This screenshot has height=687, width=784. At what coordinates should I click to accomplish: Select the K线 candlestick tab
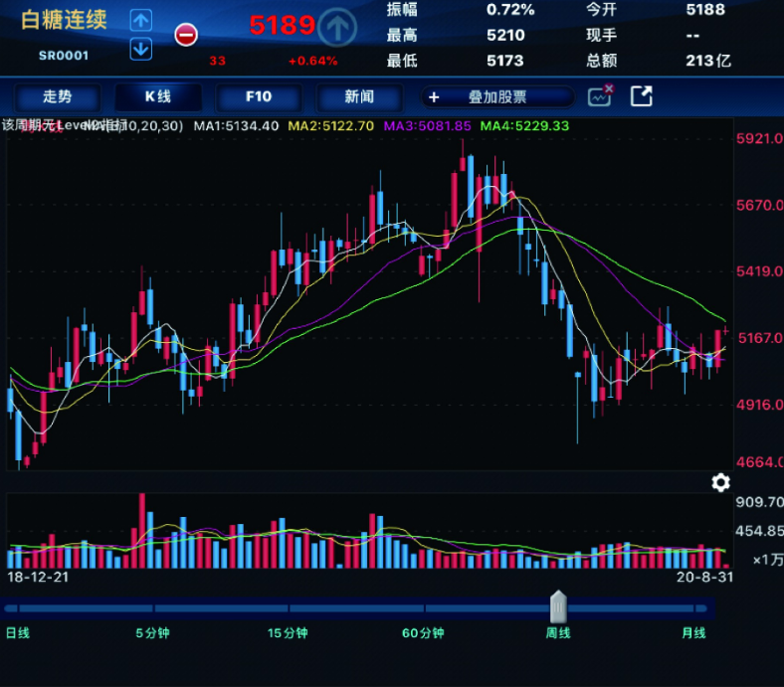[158, 97]
